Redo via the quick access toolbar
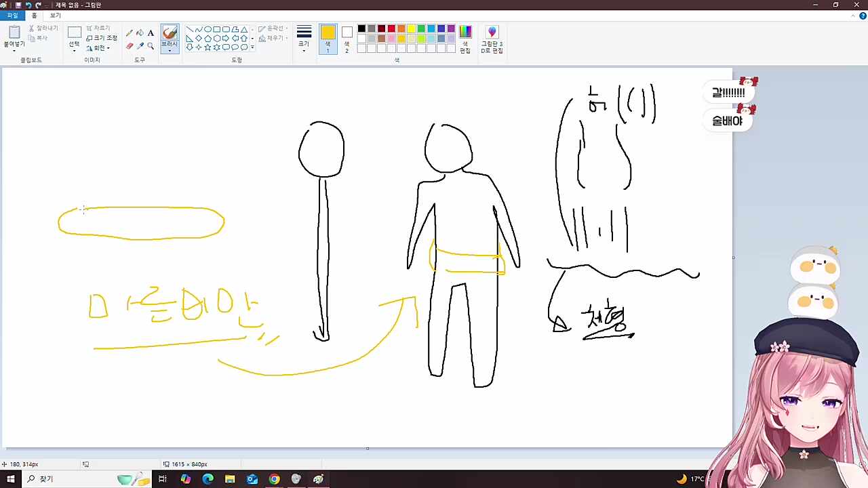868x488 pixels. coord(38,5)
